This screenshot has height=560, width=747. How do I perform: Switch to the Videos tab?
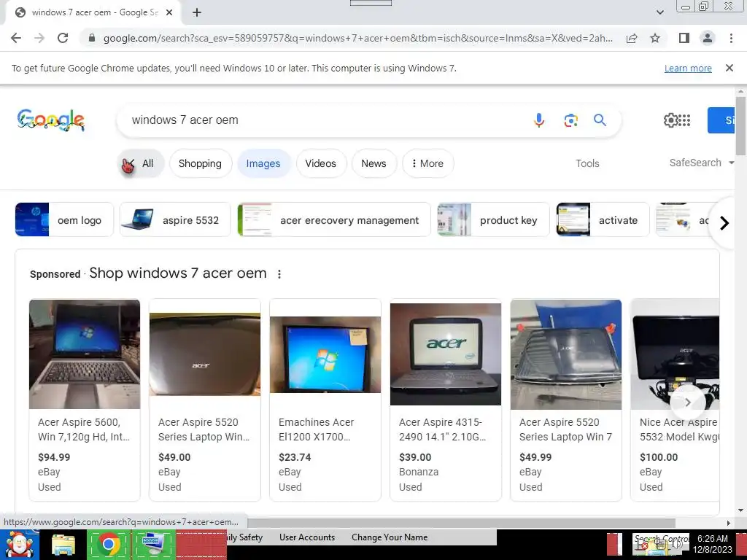(321, 163)
